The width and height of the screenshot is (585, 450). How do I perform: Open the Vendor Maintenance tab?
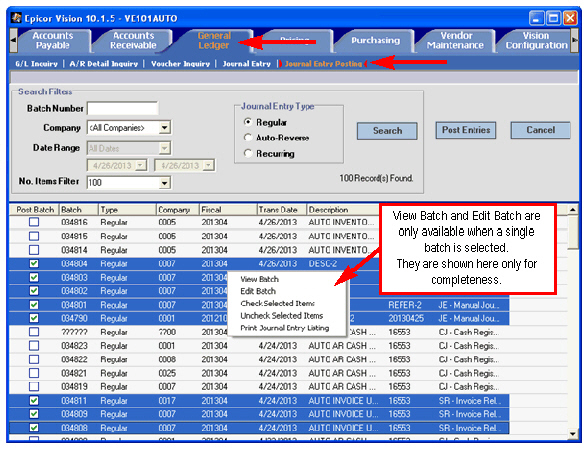(455, 40)
